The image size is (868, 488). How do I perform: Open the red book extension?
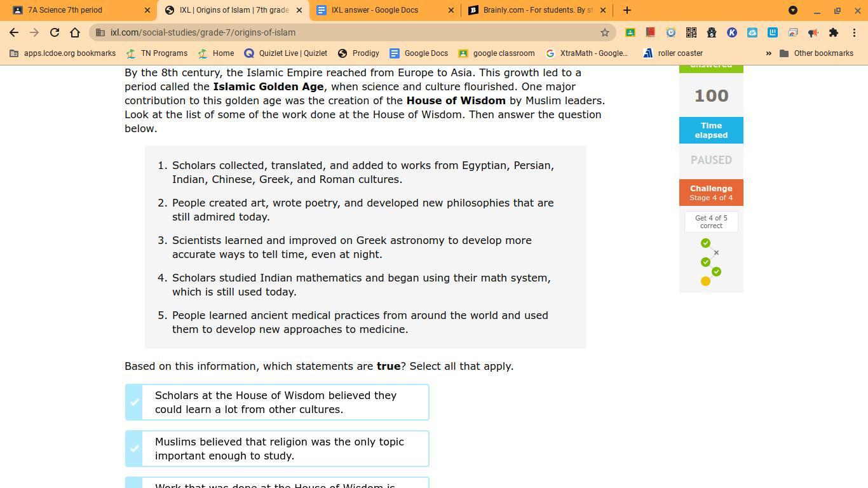[651, 32]
